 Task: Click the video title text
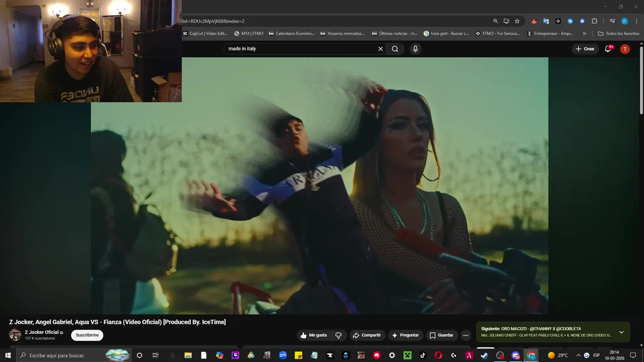coord(117,322)
